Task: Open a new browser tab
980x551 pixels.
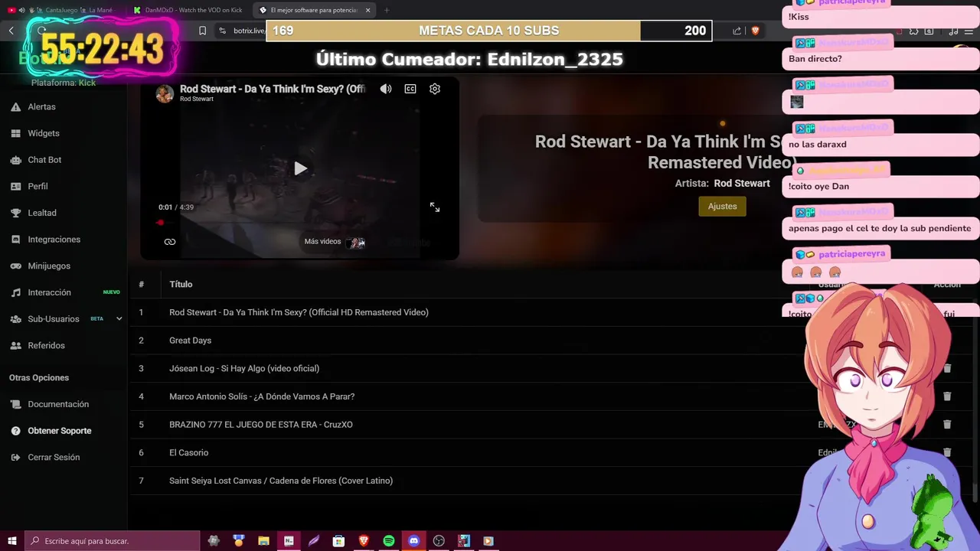Action: pyautogui.click(x=387, y=10)
